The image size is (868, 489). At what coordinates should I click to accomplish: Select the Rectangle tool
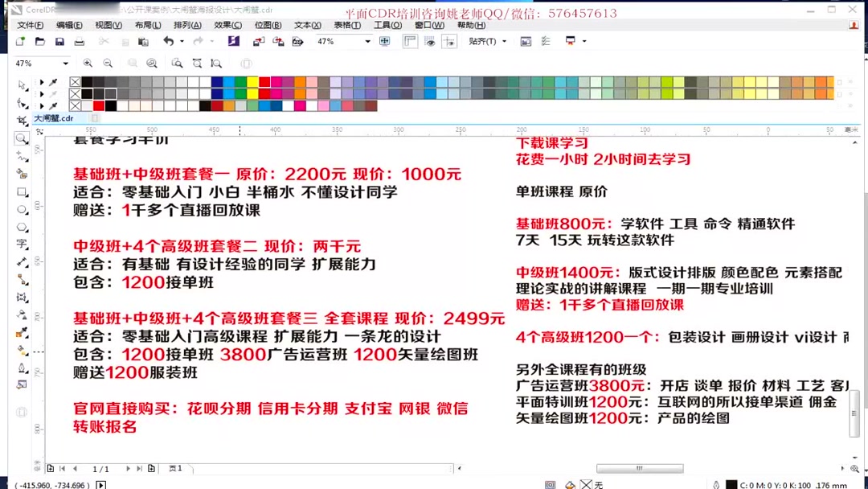22,191
